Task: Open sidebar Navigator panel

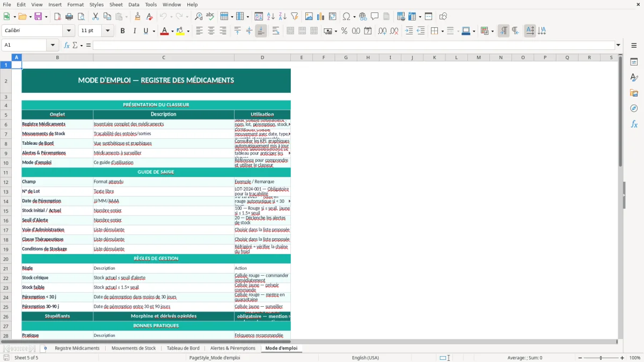Action: point(634,109)
